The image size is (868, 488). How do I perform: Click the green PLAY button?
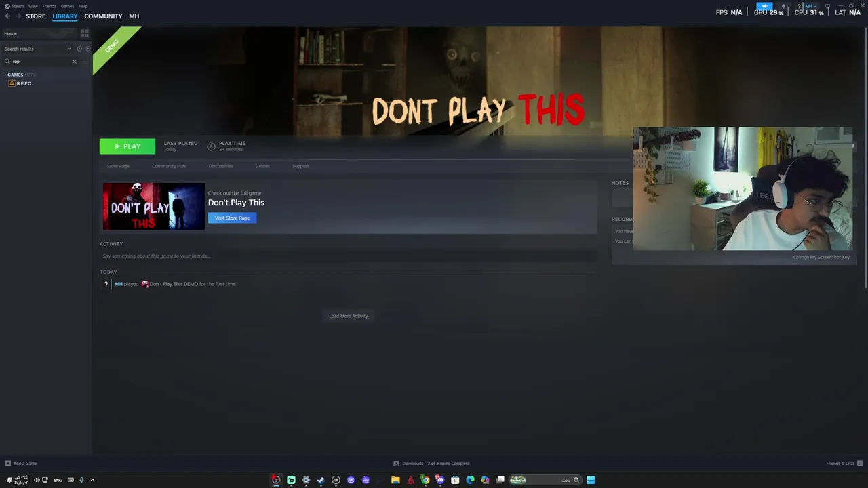click(x=127, y=146)
